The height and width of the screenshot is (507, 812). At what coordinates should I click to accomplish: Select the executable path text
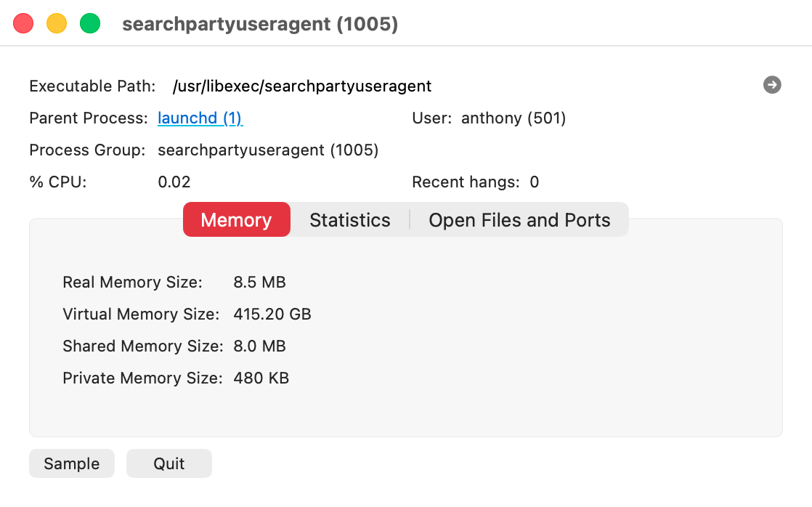click(x=302, y=86)
